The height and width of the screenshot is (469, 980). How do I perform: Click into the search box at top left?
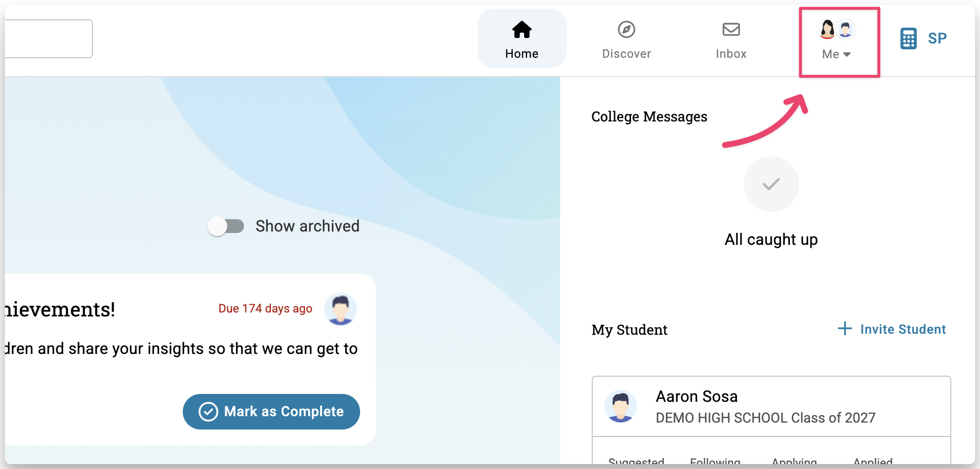point(48,39)
